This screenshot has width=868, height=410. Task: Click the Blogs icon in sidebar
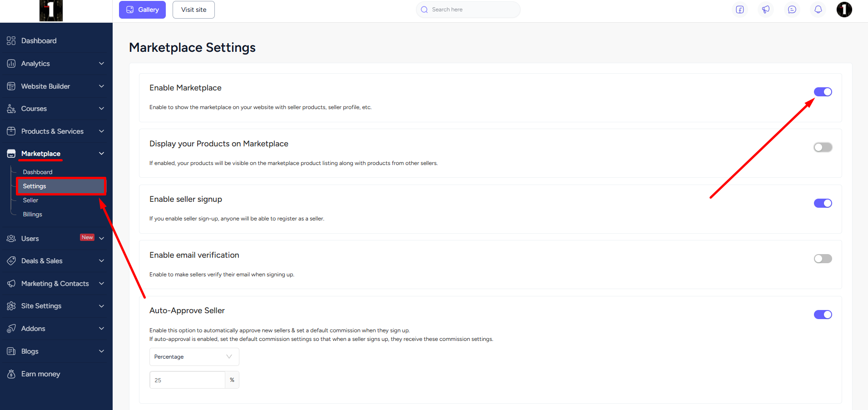pos(11,351)
